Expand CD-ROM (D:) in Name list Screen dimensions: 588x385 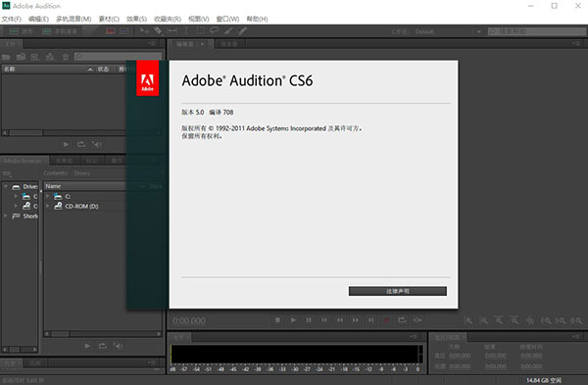48,206
